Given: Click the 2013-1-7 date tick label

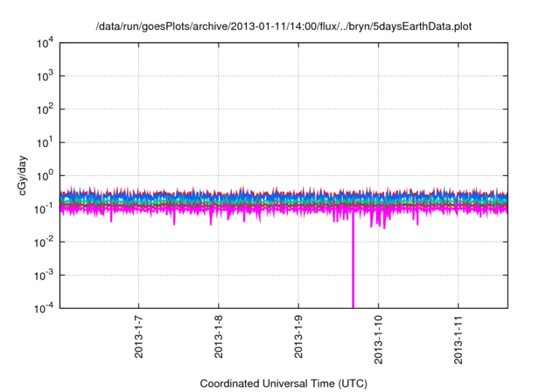Looking at the screenshot, I should coord(138,337).
